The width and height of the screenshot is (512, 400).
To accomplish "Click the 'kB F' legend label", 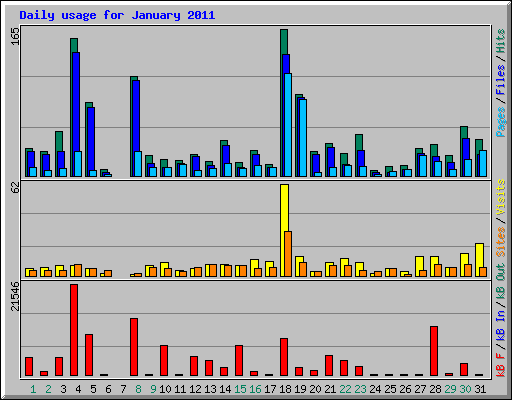I will tap(501, 364).
